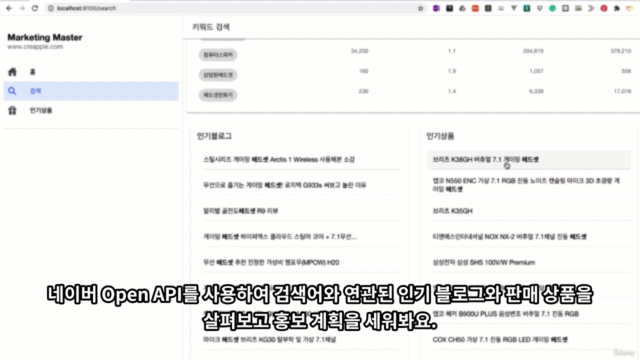The image size is (640, 360).
Task: Click the 키워드 검색 page header
Action: point(211,27)
